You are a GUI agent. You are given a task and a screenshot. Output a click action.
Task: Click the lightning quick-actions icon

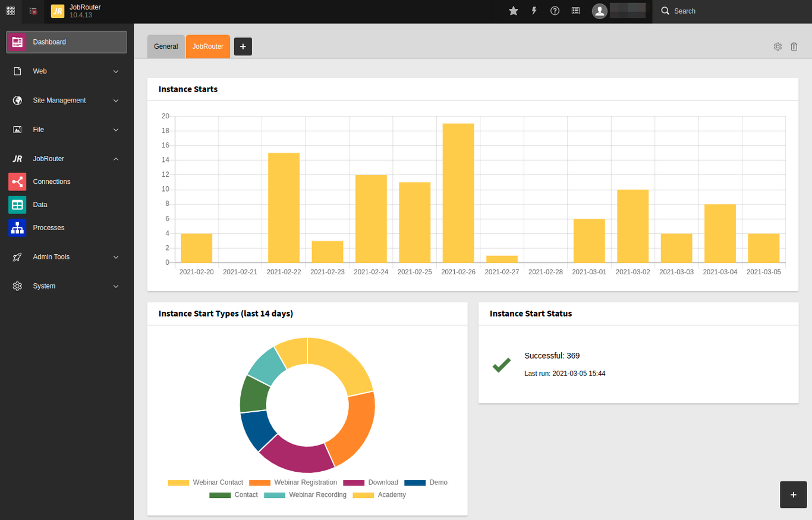534,11
